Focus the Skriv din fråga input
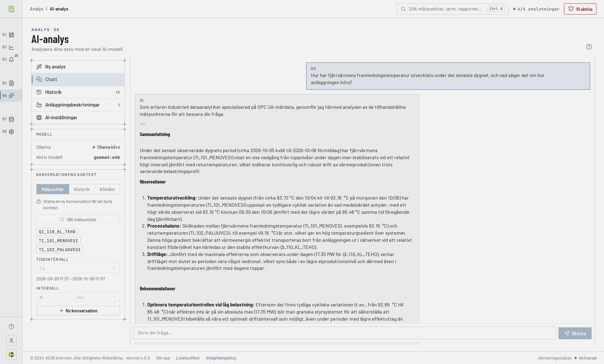The height and width of the screenshot is (364, 604). (344, 333)
